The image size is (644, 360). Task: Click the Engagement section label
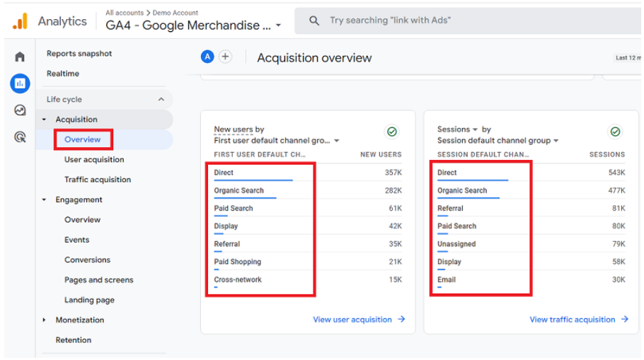(79, 200)
